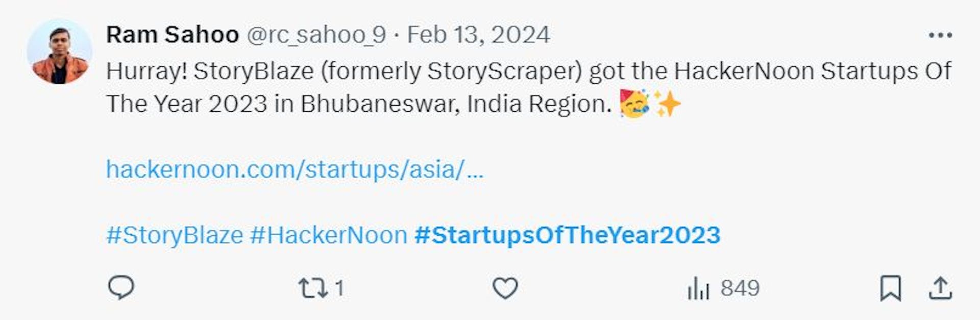
Task: Click the @rc_sahoo_9 handle
Action: pyautogui.click(x=316, y=35)
